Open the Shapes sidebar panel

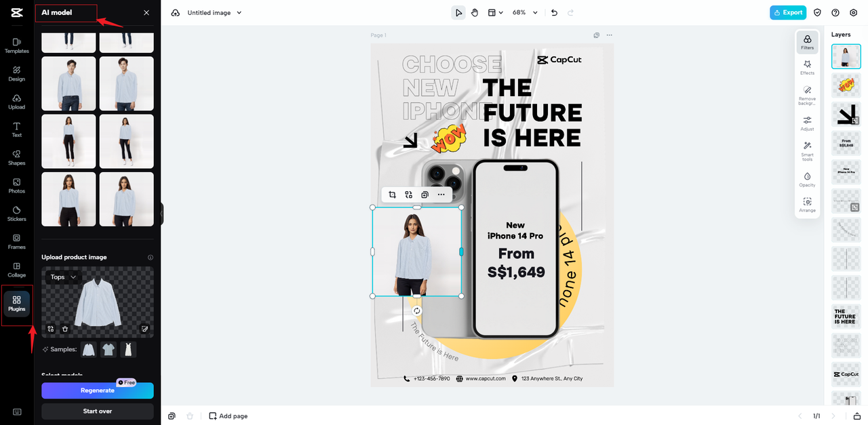click(16, 157)
